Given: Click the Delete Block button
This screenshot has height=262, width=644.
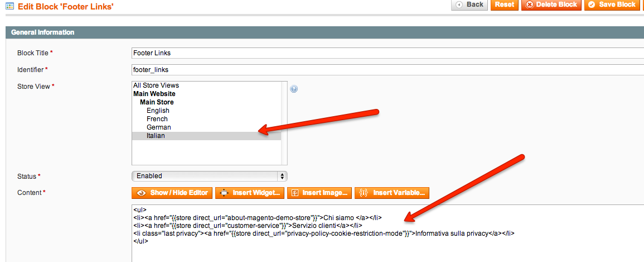Looking at the screenshot, I should point(551,4).
